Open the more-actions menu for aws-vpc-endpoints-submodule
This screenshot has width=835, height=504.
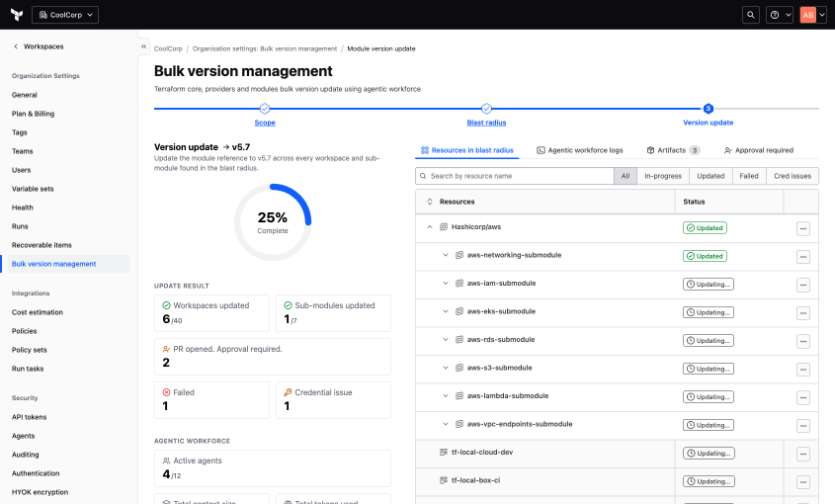[803, 426]
